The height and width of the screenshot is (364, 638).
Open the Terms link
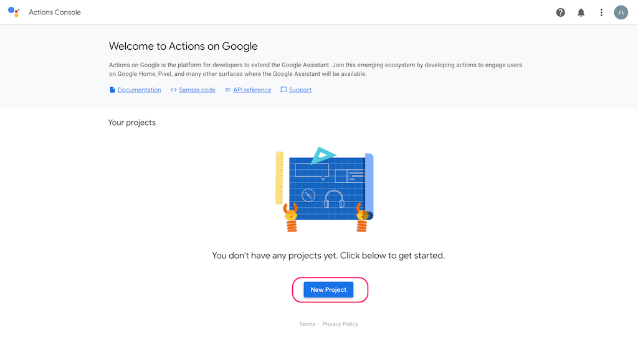click(307, 324)
